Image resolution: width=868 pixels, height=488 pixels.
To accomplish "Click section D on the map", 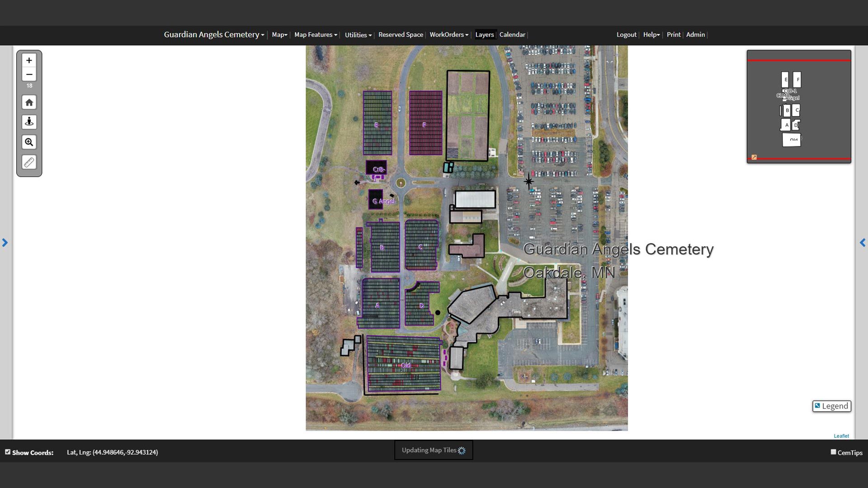I will (420, 304).
